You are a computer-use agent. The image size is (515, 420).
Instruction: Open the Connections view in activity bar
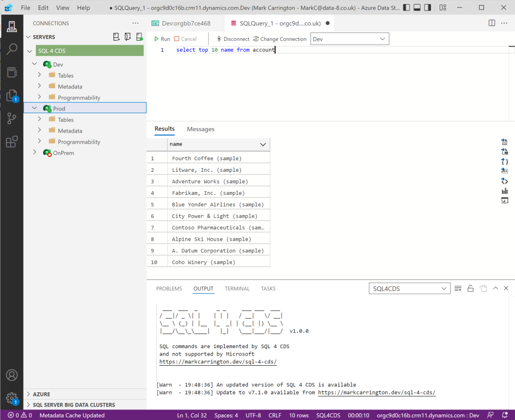[12, 27]
